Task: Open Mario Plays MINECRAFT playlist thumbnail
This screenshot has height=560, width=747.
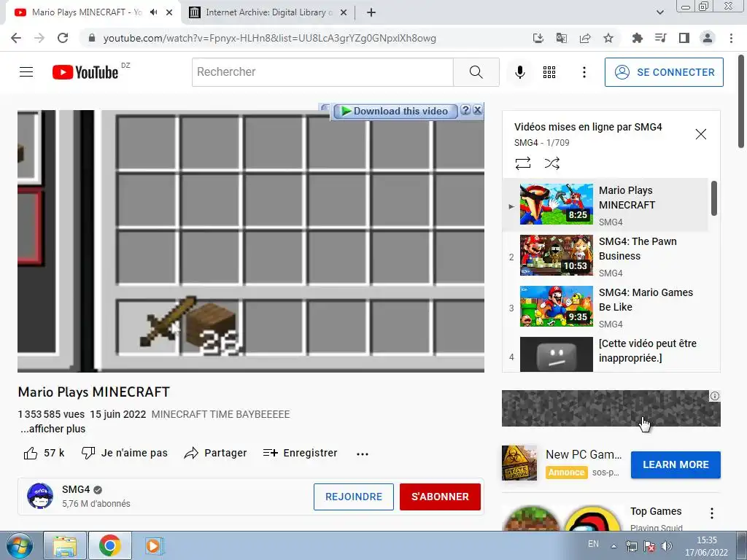Action: point(557,204)
